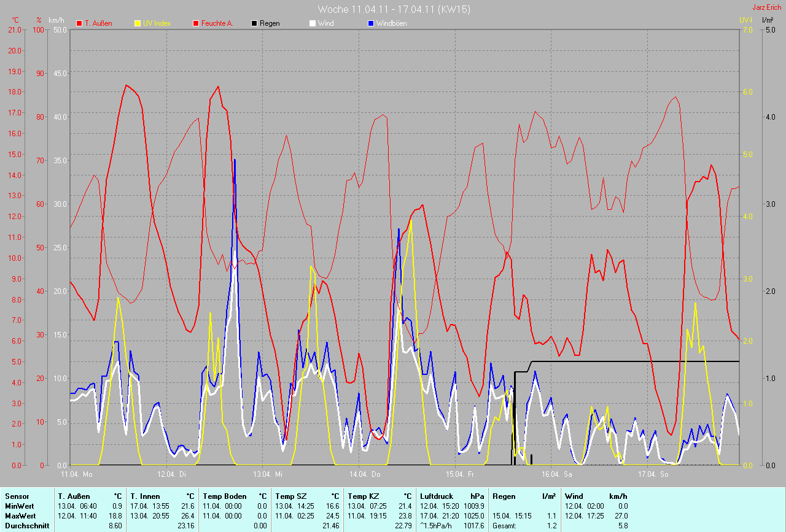Click the red T. Außen legend swatch
Viewport: 786px width, 532px height.
79,23
